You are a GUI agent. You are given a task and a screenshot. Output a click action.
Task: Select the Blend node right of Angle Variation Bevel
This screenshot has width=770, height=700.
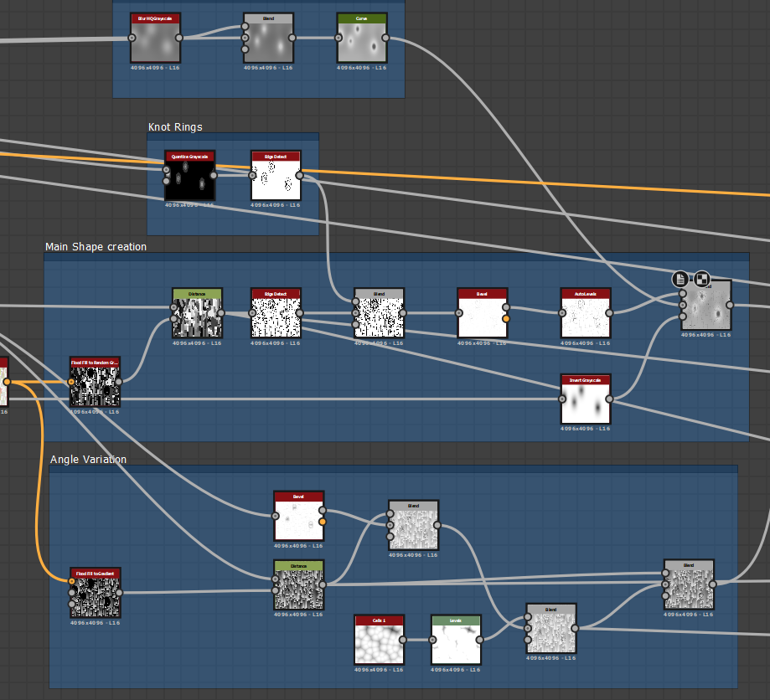point(413,525)
